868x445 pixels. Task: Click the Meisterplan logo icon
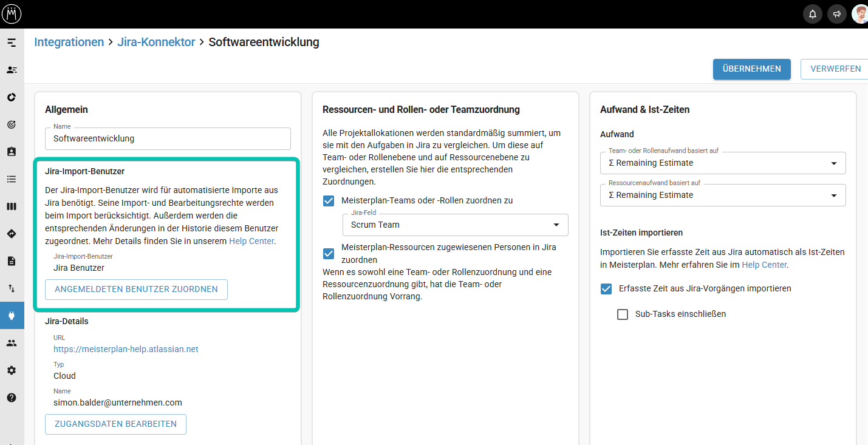[x=12, y=13]
